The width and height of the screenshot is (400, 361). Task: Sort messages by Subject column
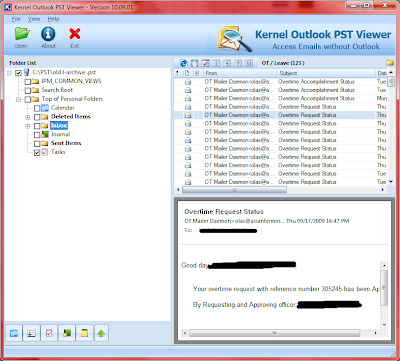click(326, 73)
